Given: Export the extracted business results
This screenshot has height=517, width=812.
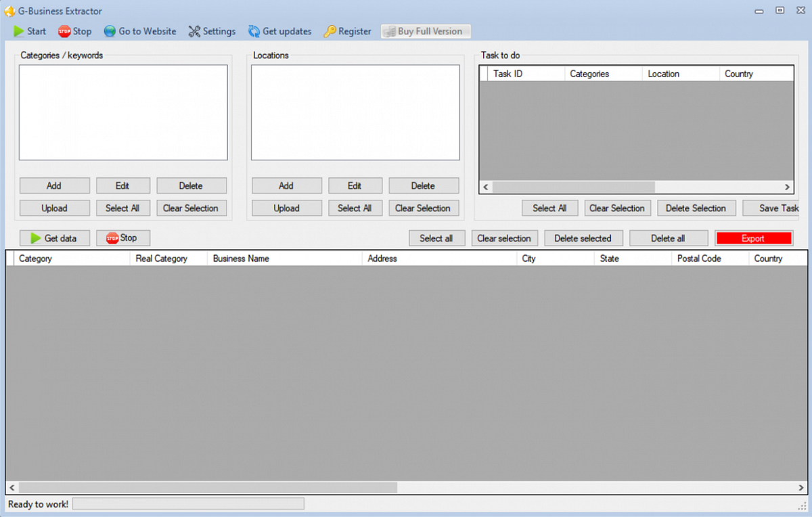Looking at the screenshot, I should (x=753, y=238).
